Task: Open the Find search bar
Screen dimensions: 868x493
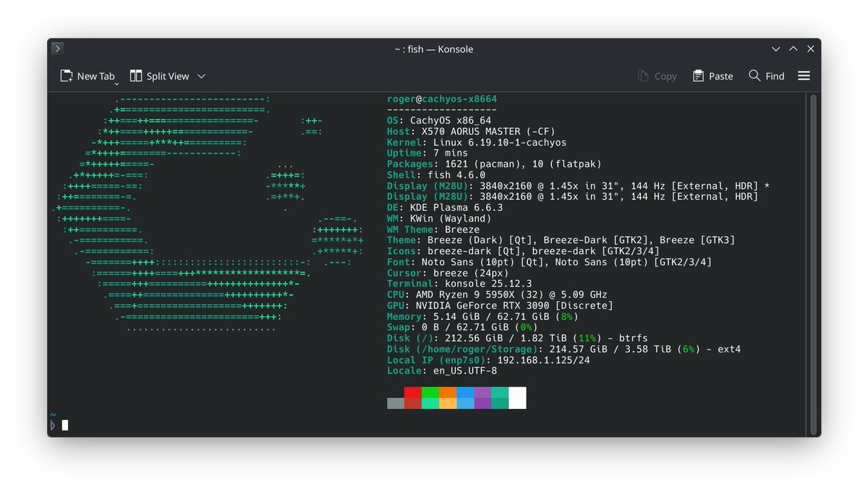Action: (x=767, y=76)
